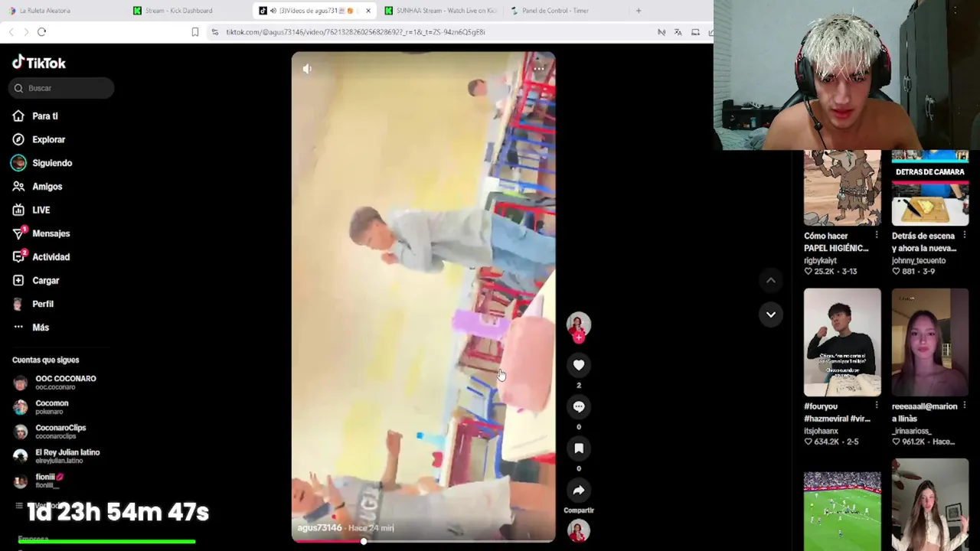Open a new browser tab
Screen dimensions: 980x551
(x=639, y=11)
